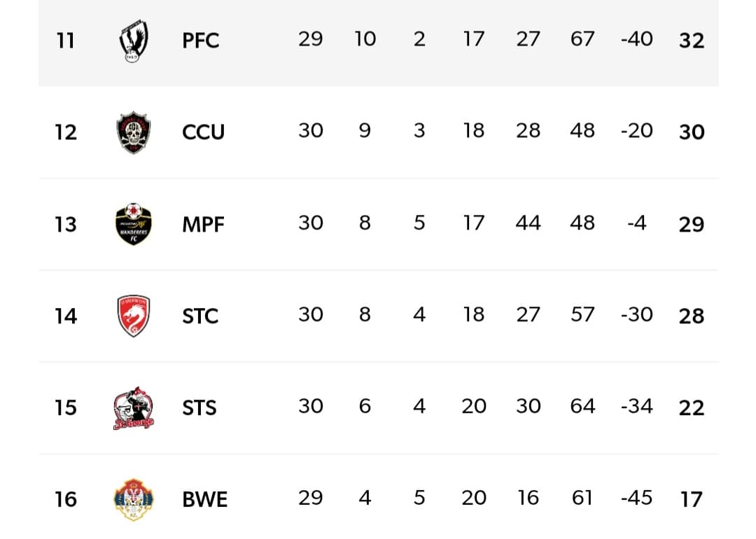Select the BWE team name
Screen dimensions: 756x539
point(204,499)
